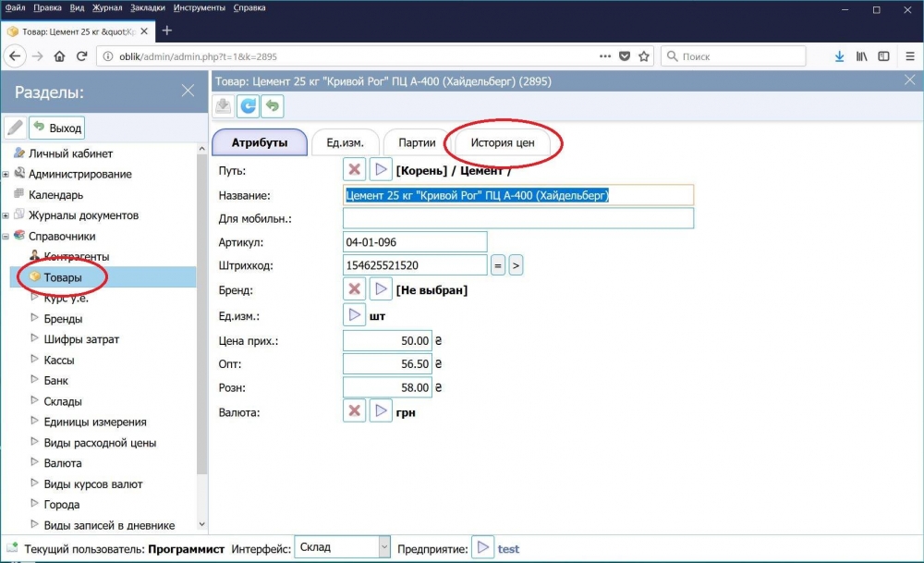Screen dimensions: 924x563
Task: Clear the path with red X icon
Action: [x=354, y=170]
